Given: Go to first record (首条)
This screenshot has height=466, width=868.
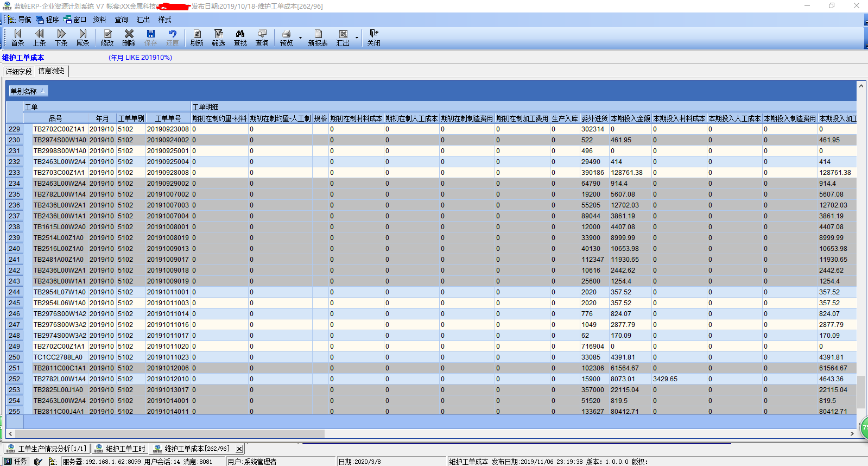Looking at the screenshot, I should pos(18,38).
